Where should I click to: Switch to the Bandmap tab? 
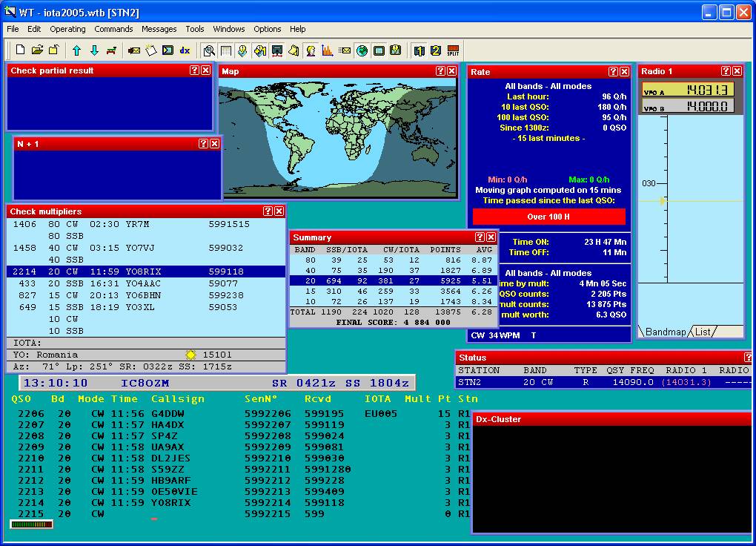click(666, 332)
